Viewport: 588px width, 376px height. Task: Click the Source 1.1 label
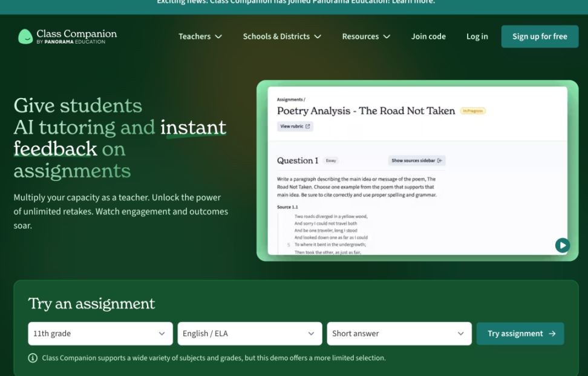[287, 207]
